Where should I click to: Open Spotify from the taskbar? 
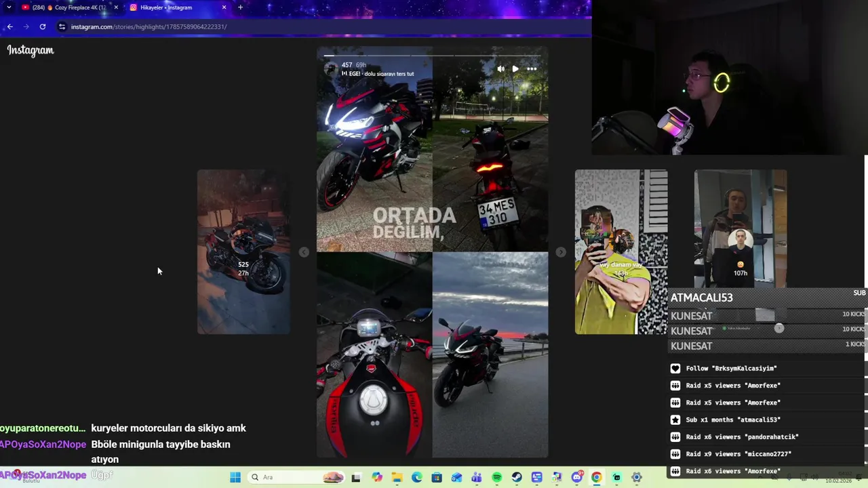click(x=496, y=477)
